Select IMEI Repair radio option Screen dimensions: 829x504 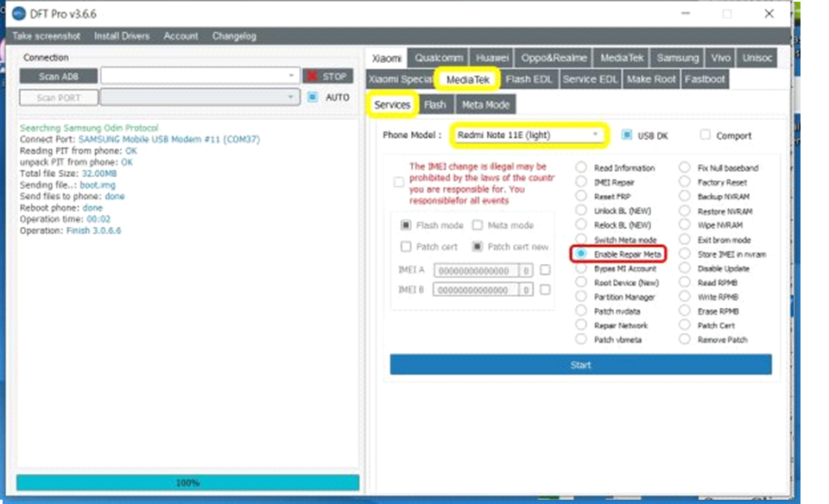coord(581,182)
